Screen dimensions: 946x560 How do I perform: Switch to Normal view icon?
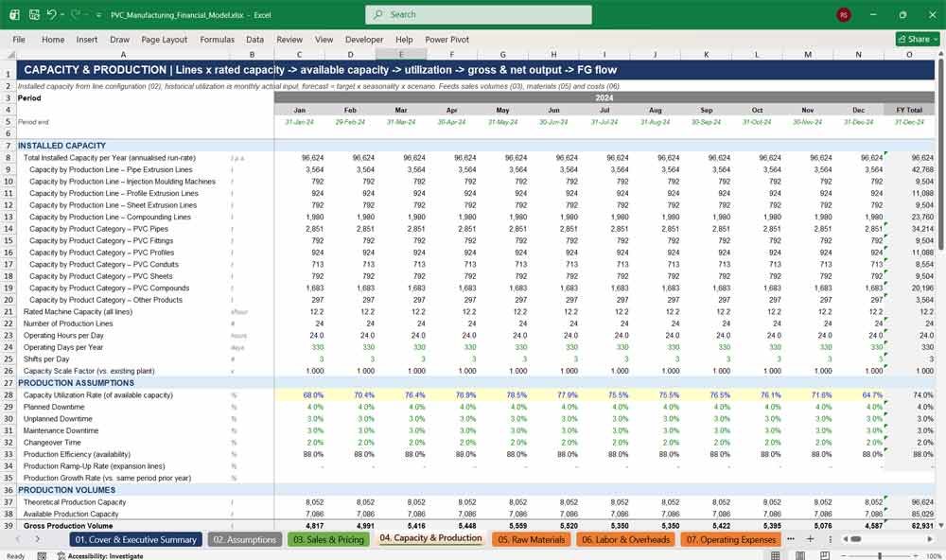pyautogui.click(x=776, y=555)
